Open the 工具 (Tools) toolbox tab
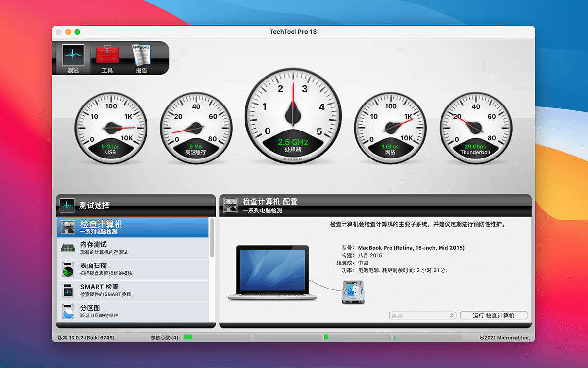This screenshot has width=588, height=368. (107, 59)
